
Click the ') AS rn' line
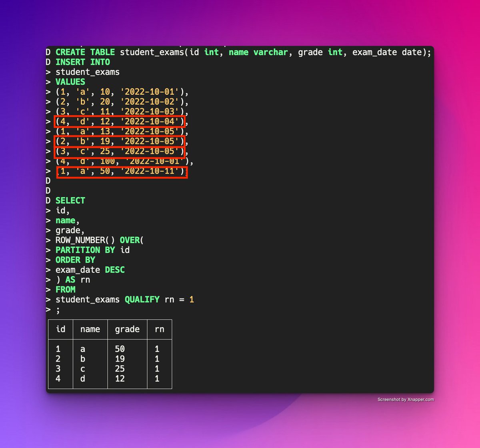(73, 280)
